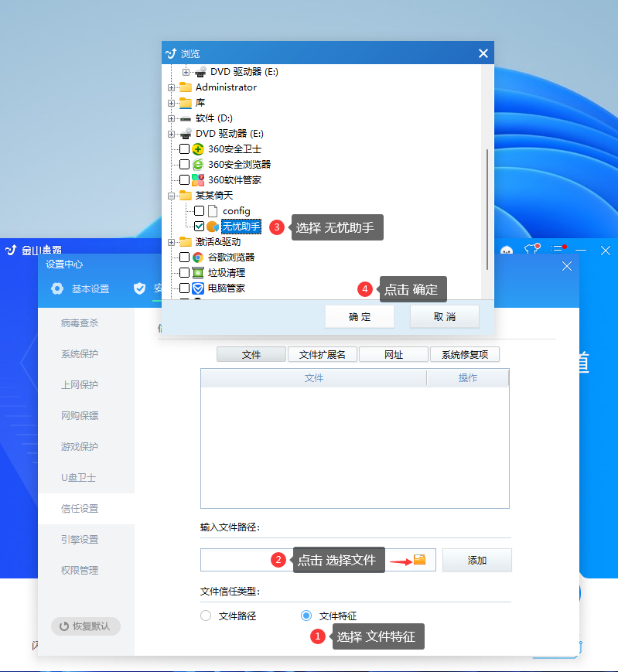Screen dimensions: 618x672
Task: Click the 恢复默认 button
Action: click(x=85, y=626)
